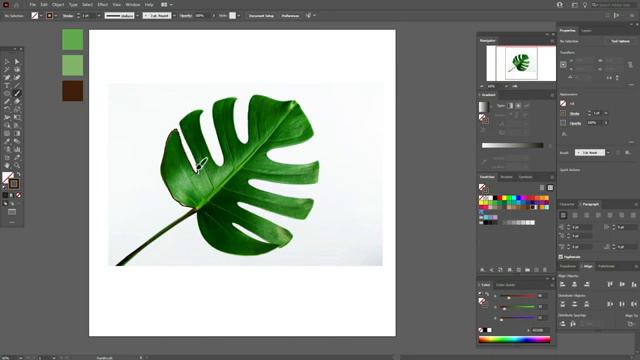The width and height of the screenshot is (640, 360).
Task: Swap fill and stroke in toolbar
Action: [18, 174]
